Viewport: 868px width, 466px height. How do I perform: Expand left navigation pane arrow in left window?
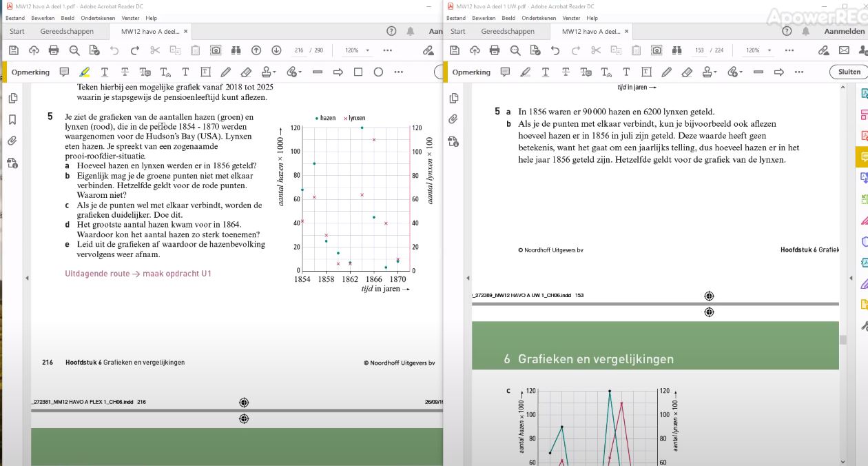tap(27, 278)
